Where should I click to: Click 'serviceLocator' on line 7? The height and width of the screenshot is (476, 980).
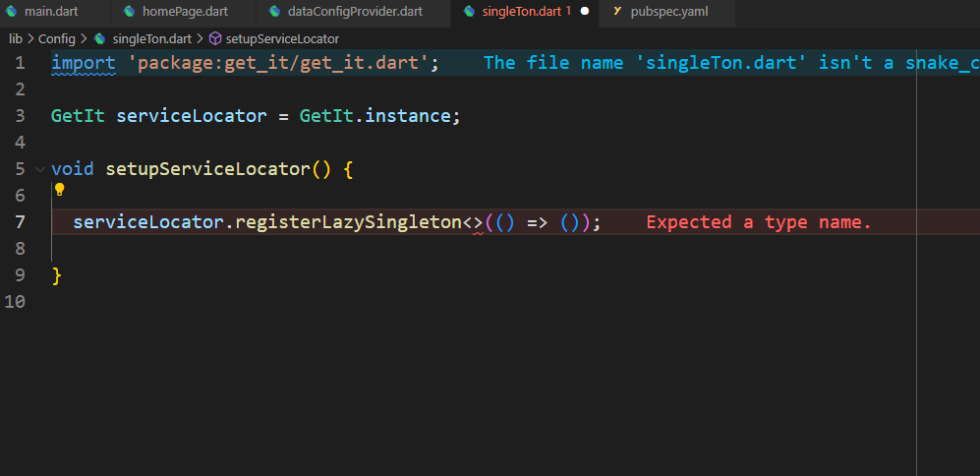(x=148, y=222)
